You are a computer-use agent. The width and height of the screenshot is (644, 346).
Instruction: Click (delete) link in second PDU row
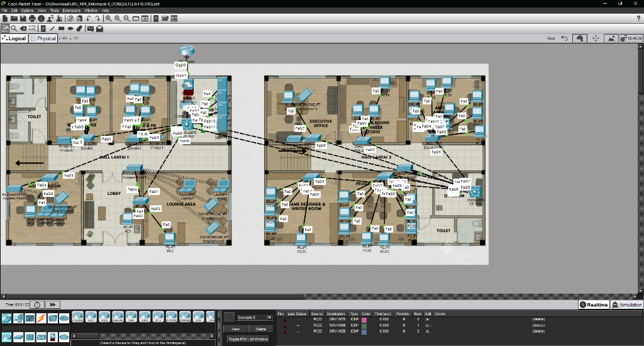[538, 325]
